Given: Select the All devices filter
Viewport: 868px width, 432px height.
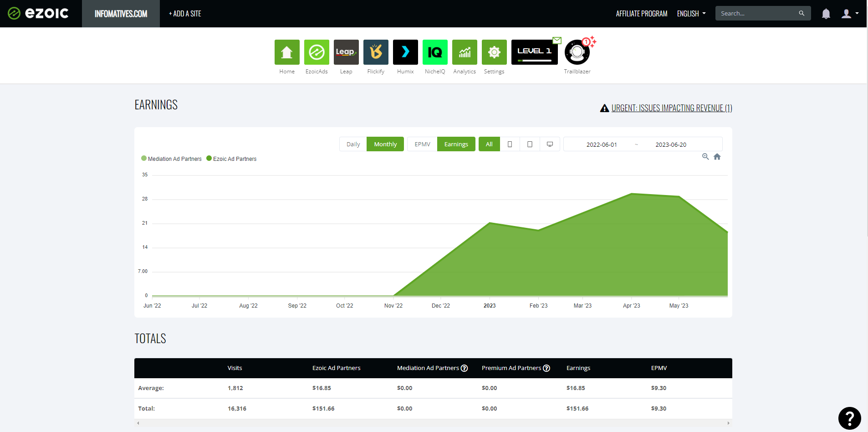Looking at the screenshot, I should pos(489,144).
